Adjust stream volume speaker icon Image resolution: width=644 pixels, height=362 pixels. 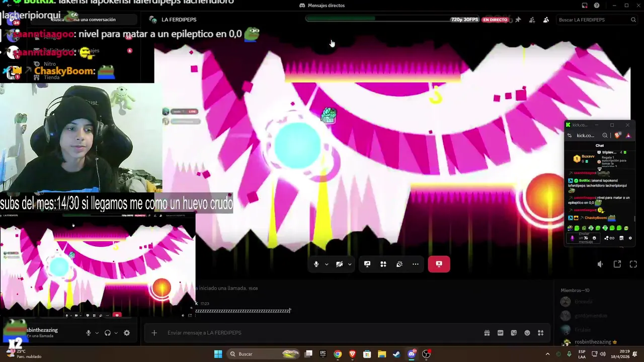600,264
